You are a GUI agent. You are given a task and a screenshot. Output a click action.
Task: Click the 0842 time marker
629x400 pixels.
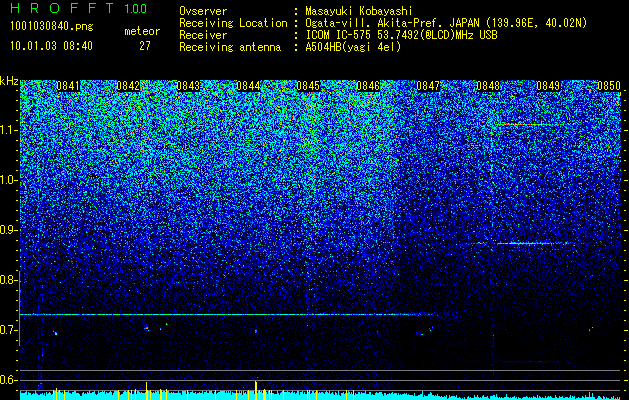pyautogui.click(x=128, y=86)
